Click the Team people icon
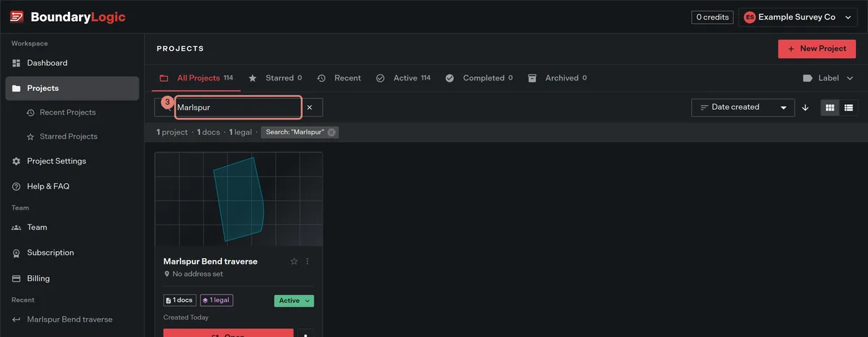Viewport: 868px width, 337px height. [x=17, y=227]
